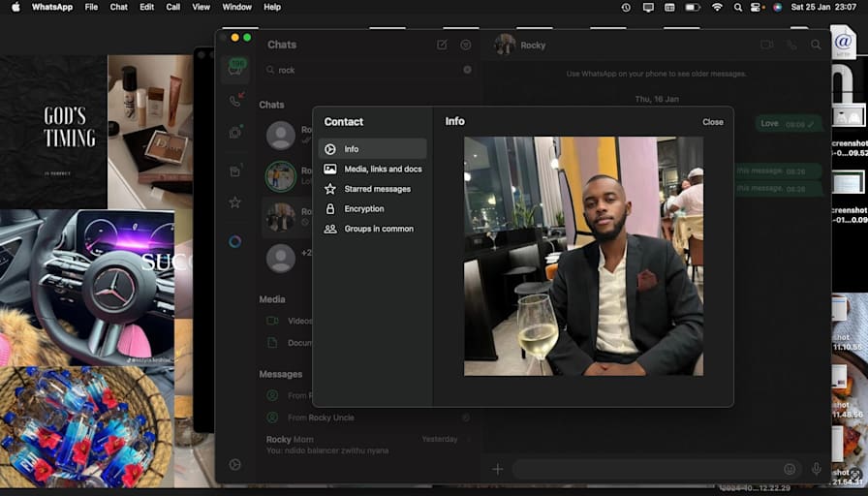The image size is (868, 496).
Task: Open Siri from the menu bar
Action: click(777, 7)
